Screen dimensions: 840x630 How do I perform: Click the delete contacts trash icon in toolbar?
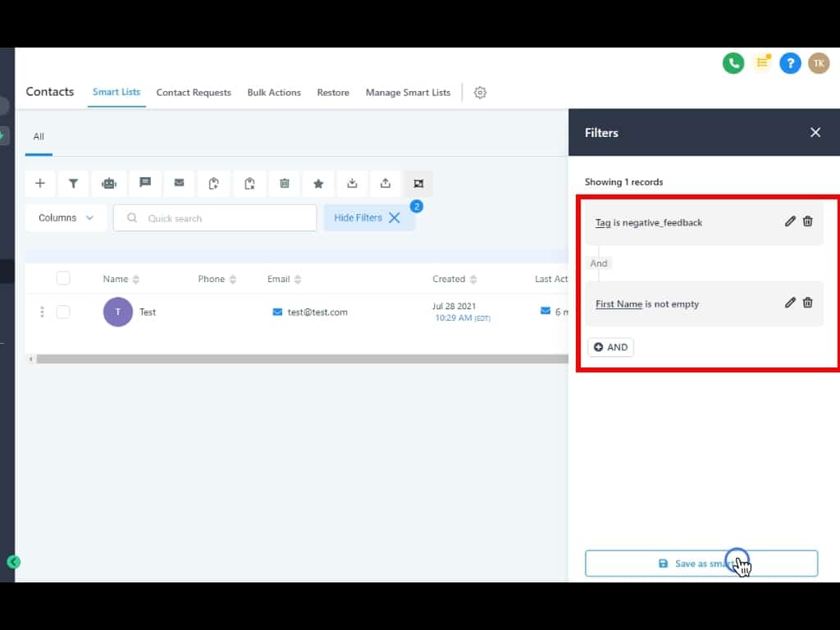[x=285, y=184]
